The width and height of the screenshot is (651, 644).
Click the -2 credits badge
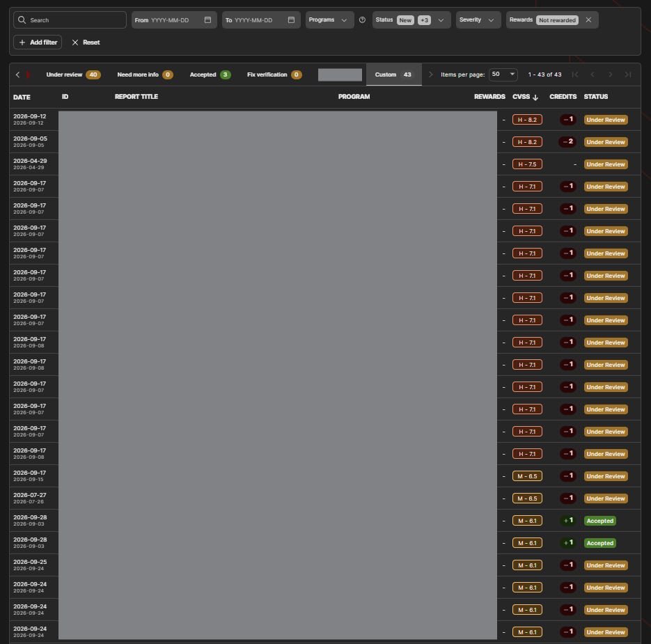[567, 142]
